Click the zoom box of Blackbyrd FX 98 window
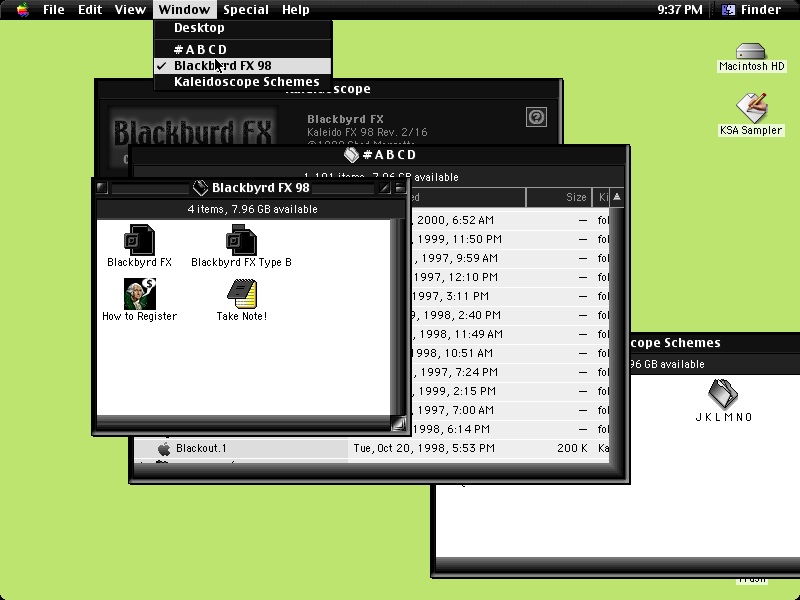Image resolution: width=800 pixels, height=600 pixels. tap(384, 188)
